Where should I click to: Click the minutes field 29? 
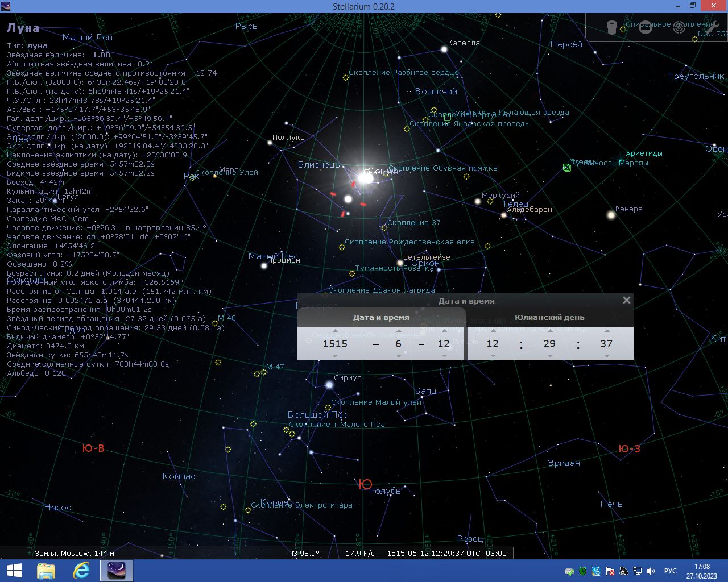549,343
